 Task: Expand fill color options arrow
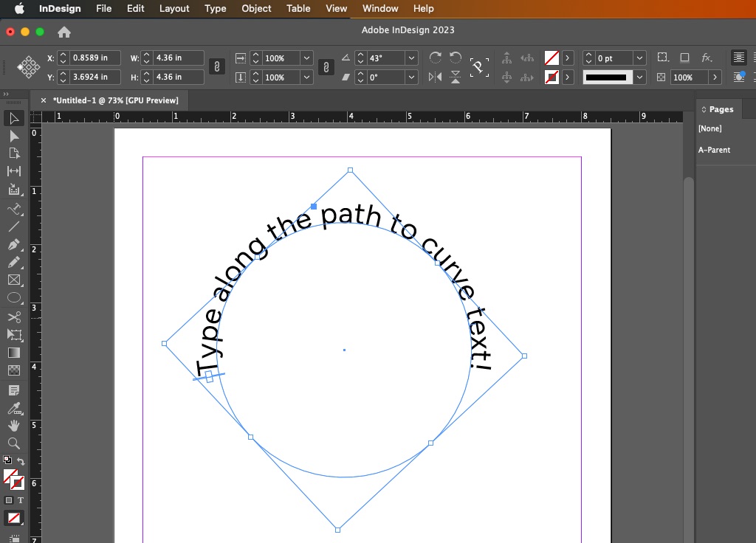pos(568,58)
